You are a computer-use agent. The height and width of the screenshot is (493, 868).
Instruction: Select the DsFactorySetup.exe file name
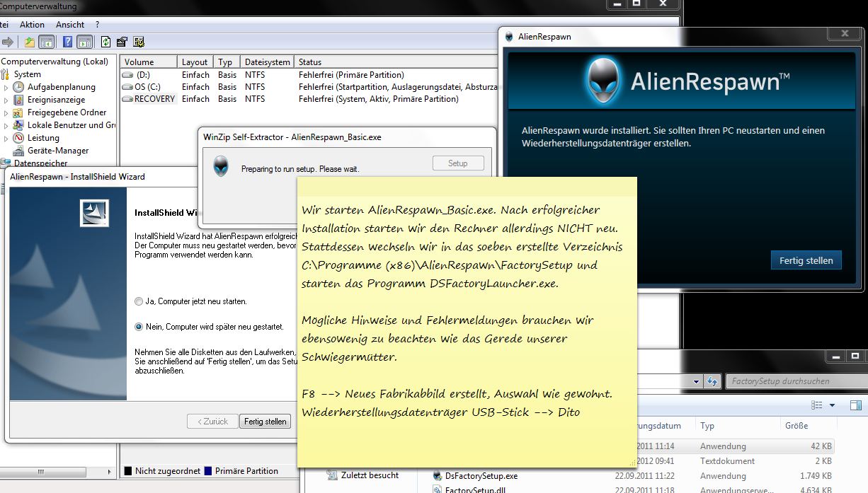481,476
